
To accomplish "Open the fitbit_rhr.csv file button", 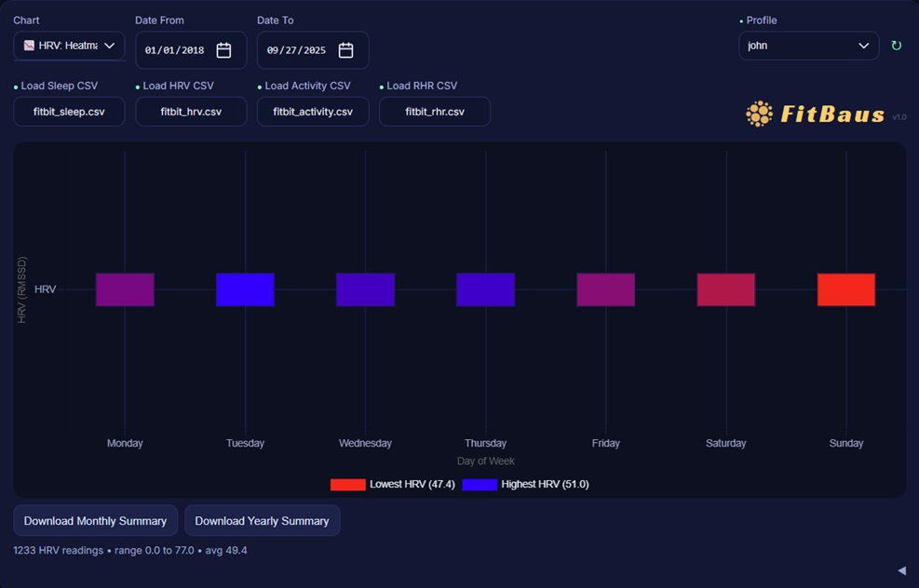I will (x=435, y=112).
